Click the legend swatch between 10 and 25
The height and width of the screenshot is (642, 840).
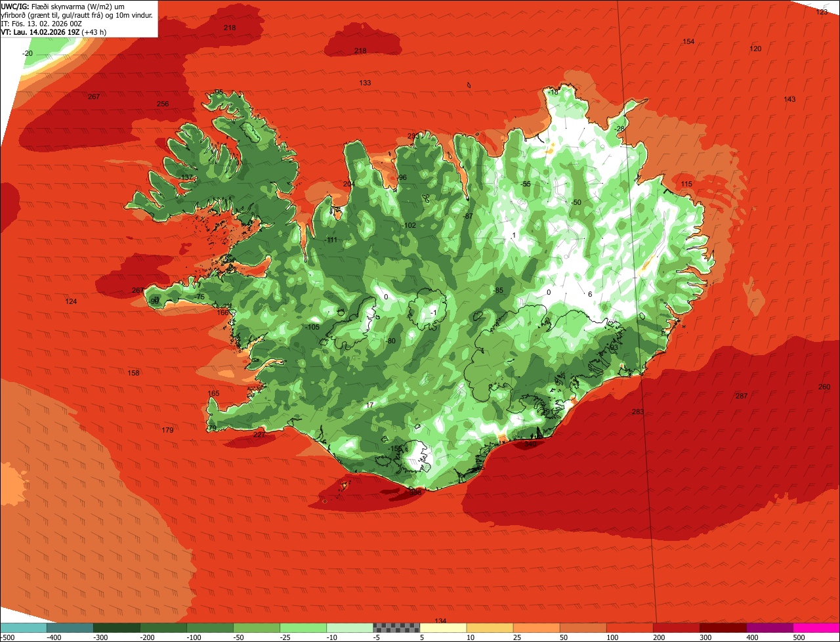pyautogui.click(x=490, y=628)
